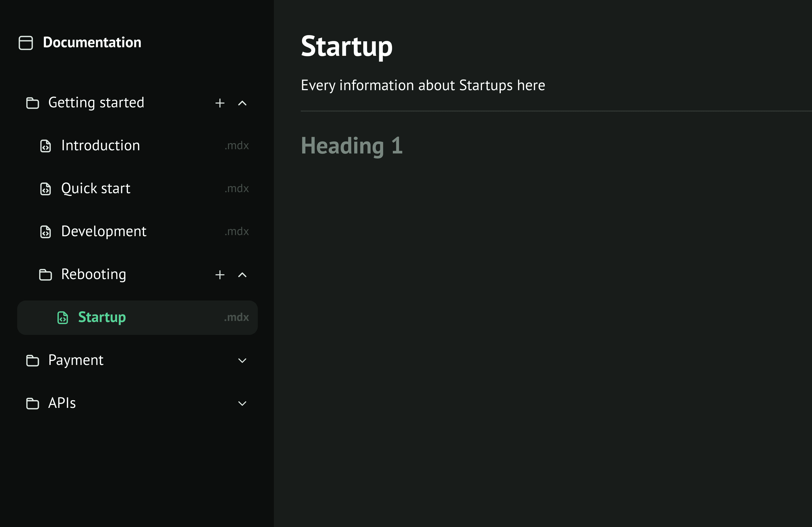Open the Introduction page

[101, 145]
